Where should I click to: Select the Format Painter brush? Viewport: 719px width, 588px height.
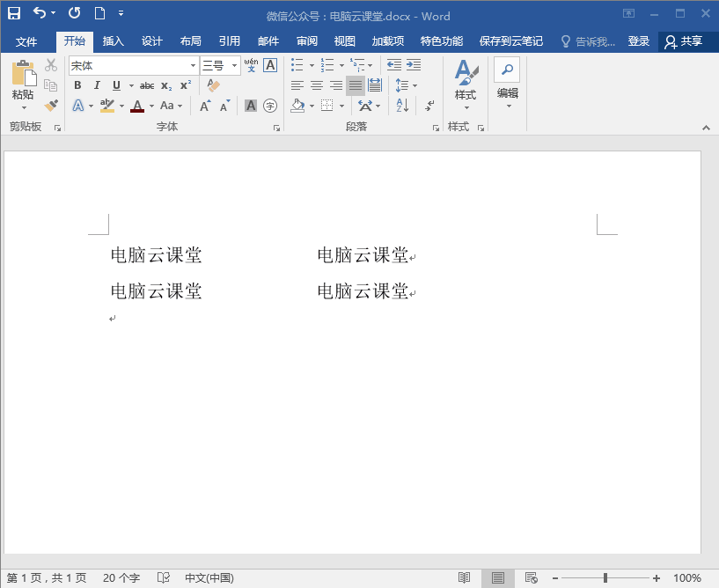(x=51, y=106)
